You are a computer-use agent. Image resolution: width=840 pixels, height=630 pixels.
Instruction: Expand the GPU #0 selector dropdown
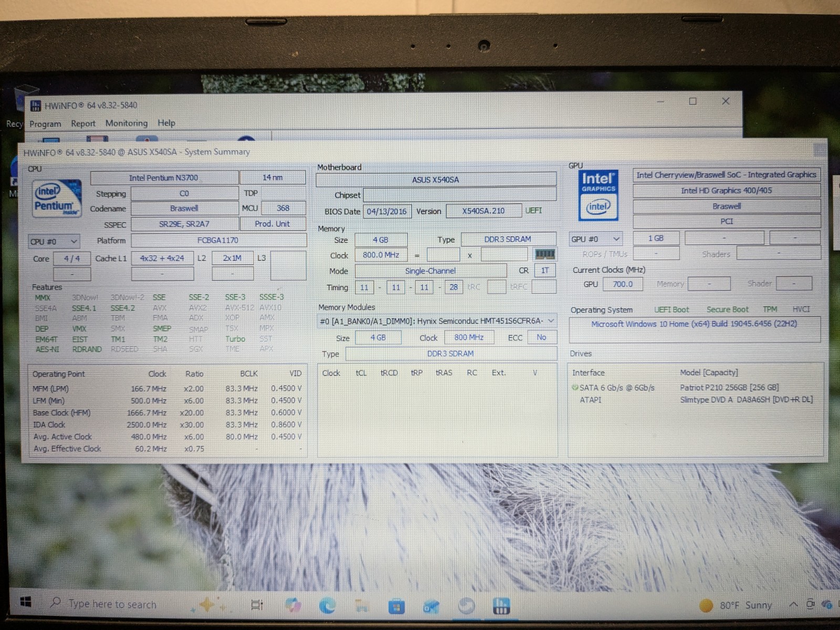tap(596, 239)
